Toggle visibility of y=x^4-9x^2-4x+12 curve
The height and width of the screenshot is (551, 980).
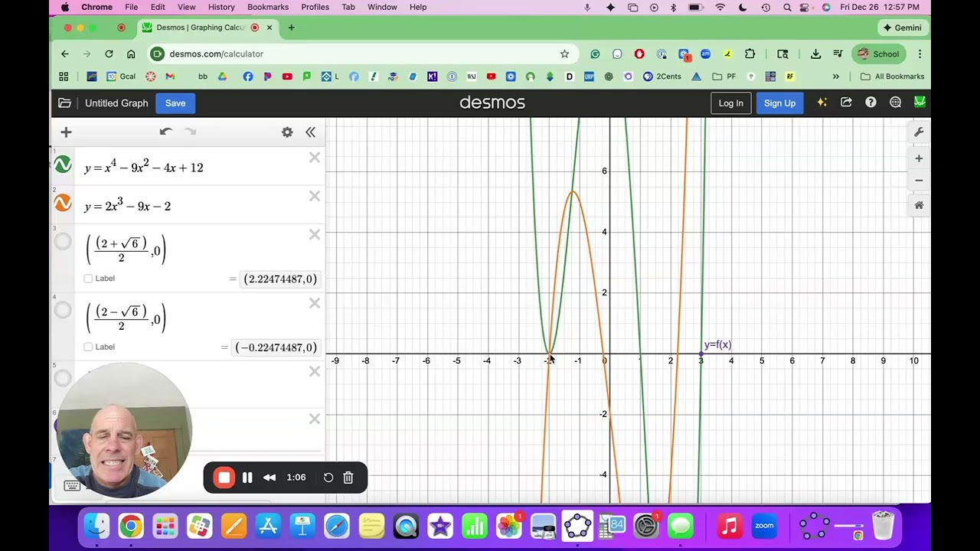(x=63, y=165)
